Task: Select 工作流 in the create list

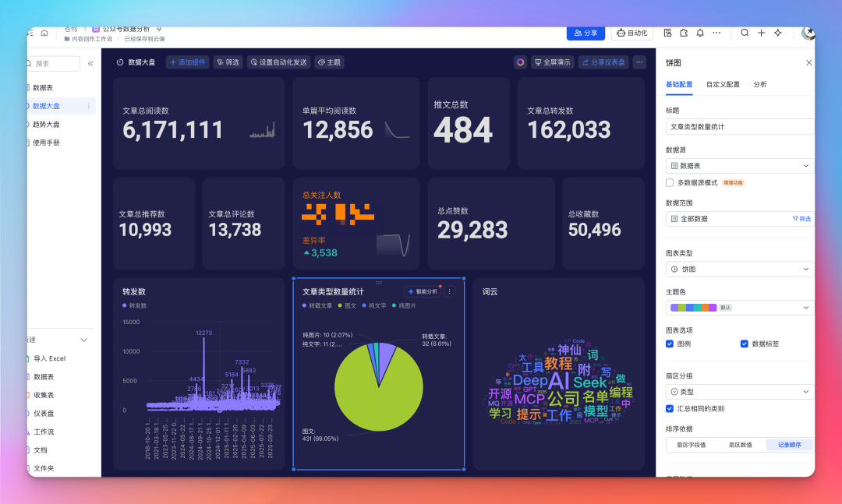Action: pyautogui.click(x=44, y=432)
